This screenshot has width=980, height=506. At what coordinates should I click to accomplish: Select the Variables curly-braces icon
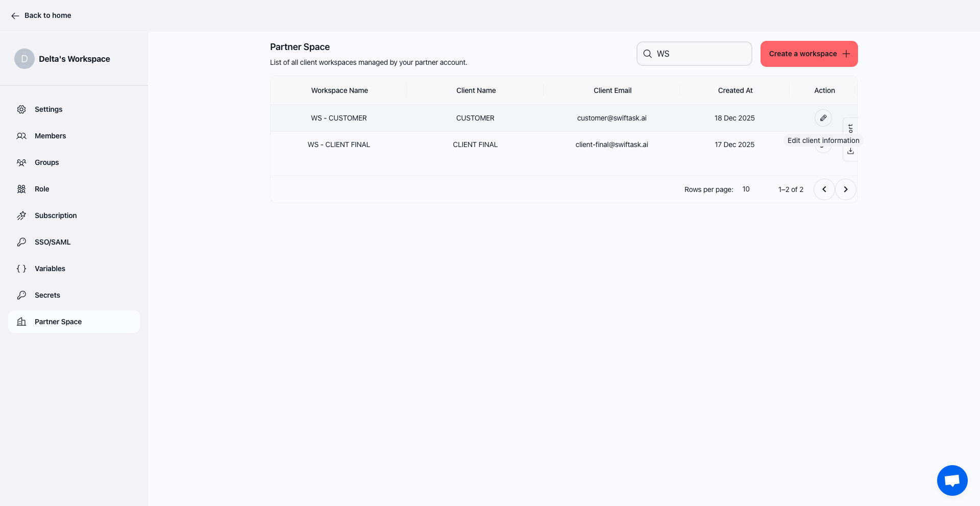21,268
